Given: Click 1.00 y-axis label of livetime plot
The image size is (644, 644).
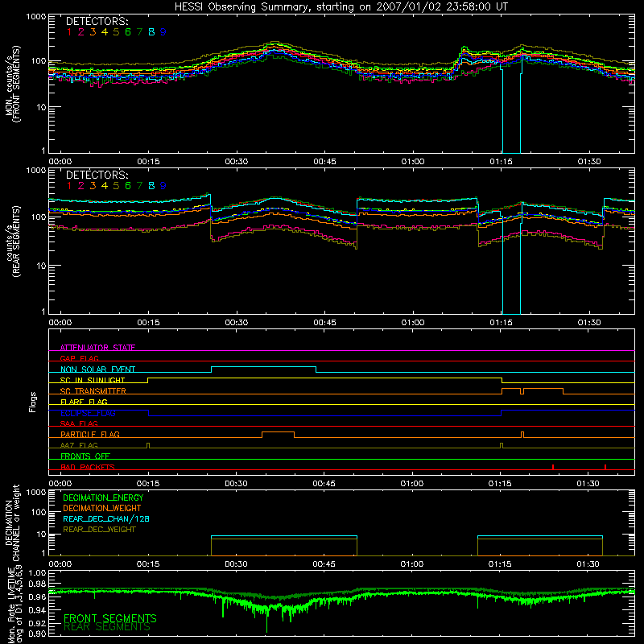Looking at the screenshot, I should pos(37,572).
